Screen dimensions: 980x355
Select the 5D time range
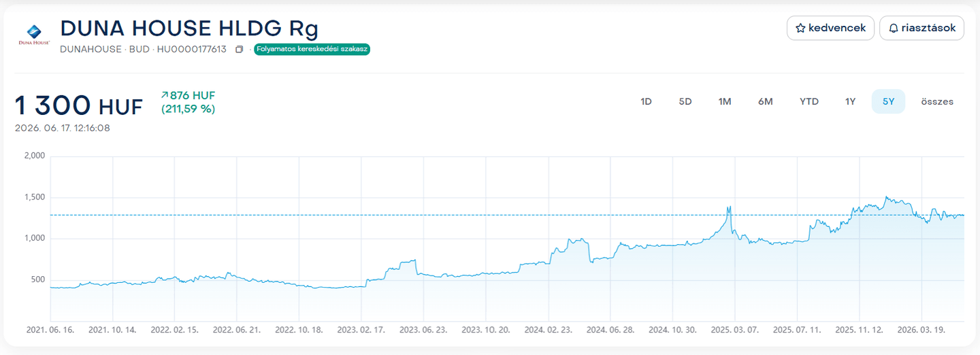[685, 101]
